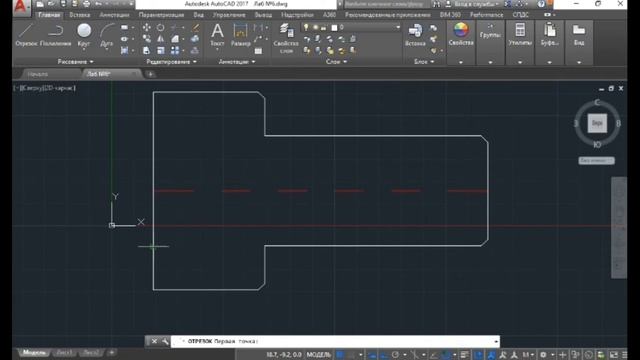Toggle object snap in status bar
This screenshot has width=640, height=360.
pos(446,355)
